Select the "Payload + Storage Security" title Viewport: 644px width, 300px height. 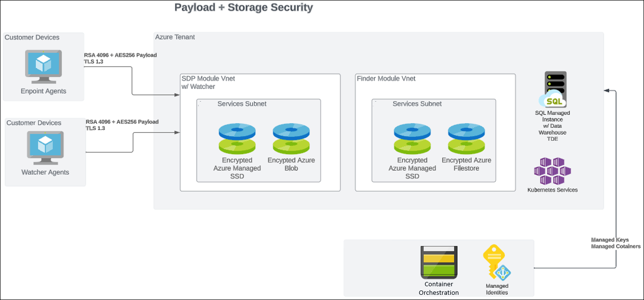pyautogui.click(x=244, y=8)
